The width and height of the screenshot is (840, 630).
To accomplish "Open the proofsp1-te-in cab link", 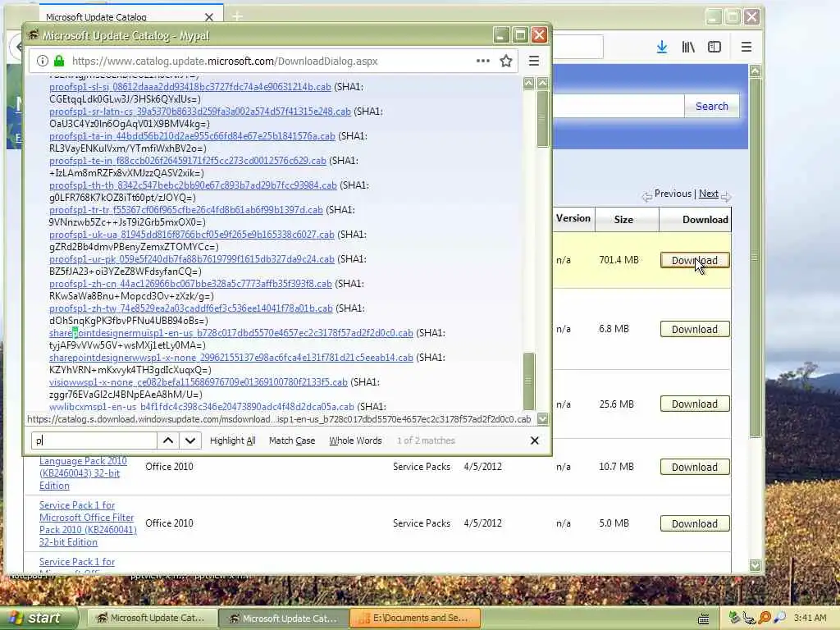I will 188,161.
